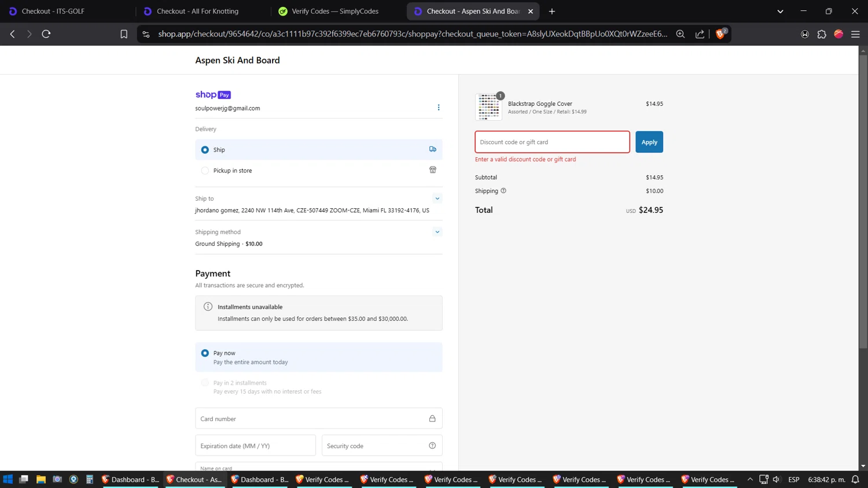868x488 pixels.
Task: Show hidden system tray icons
Action: click(x=750, y=479)
